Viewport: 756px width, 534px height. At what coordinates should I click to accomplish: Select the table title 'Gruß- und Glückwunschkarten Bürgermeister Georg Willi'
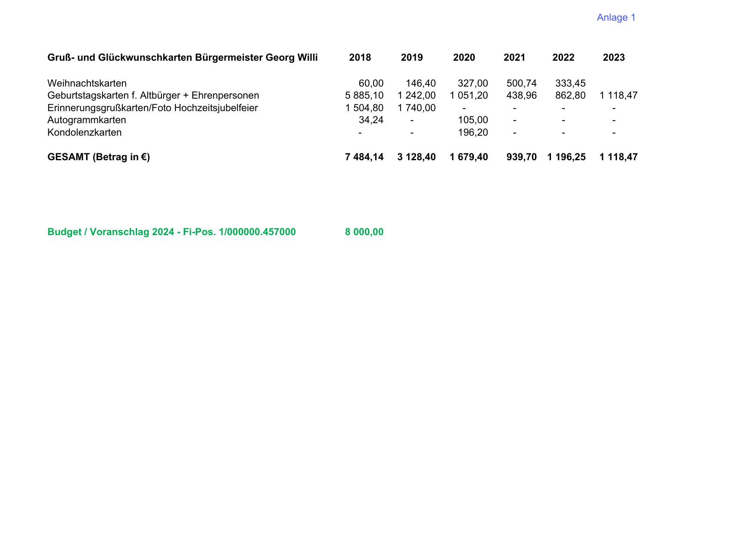coord(183,58)
